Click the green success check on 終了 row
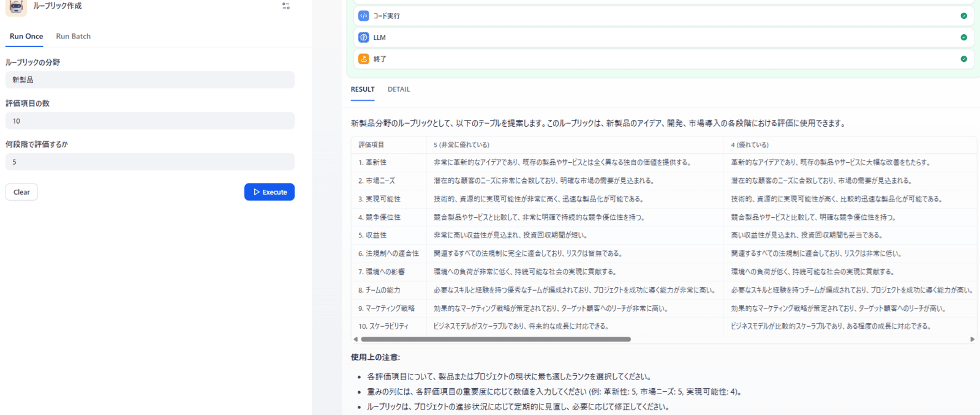 pos(963,59)
